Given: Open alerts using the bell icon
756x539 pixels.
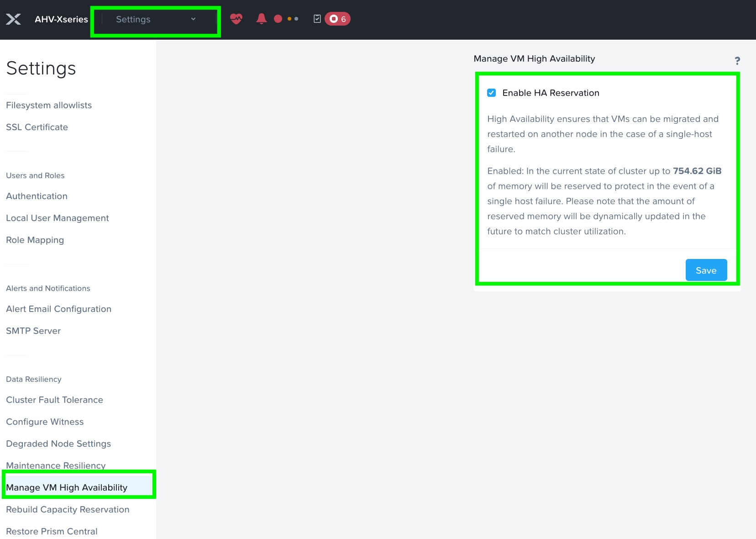Looking at the screenshot, I should [x=261, y=19].
